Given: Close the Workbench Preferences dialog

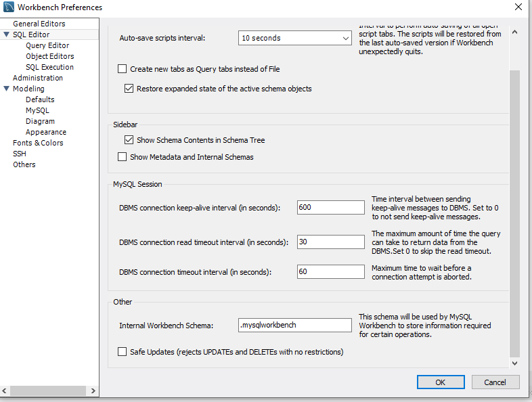Looking at the screenshot, I should tap(518, 7).
